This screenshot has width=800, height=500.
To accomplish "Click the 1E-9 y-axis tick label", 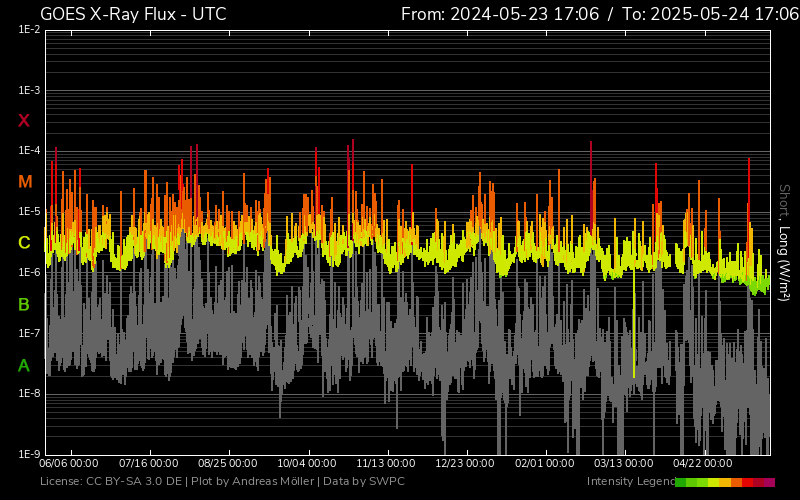I will coord(29,454).
